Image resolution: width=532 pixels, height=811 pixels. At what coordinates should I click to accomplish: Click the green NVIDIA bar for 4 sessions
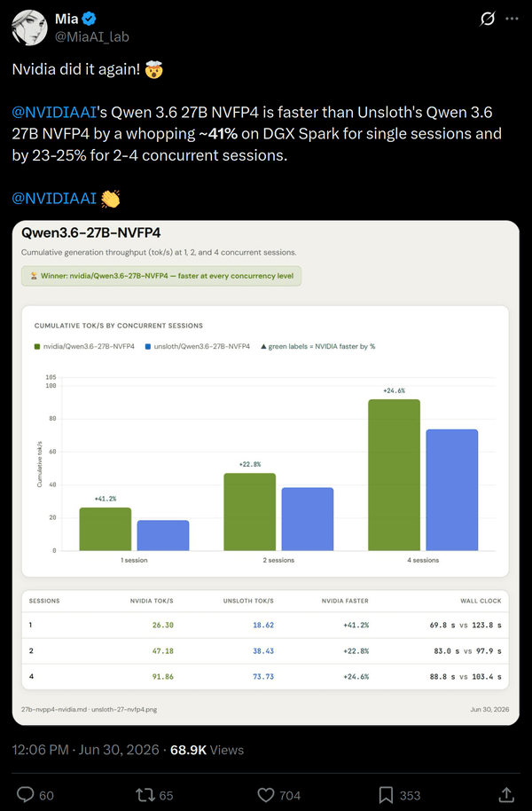pyautogui.click(x=394, y=475)
